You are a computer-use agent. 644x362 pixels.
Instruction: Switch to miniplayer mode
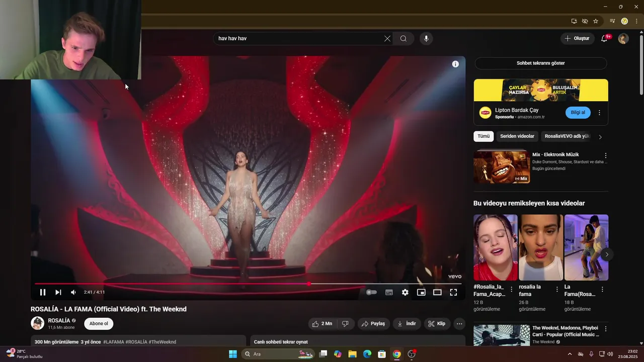421,292
